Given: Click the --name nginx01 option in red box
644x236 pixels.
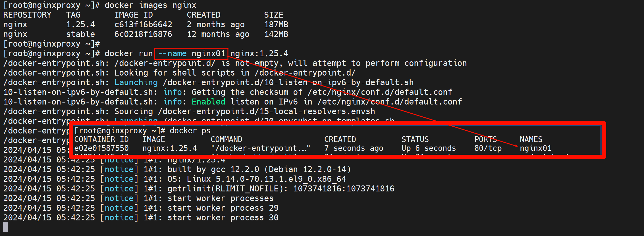Looking at the screenshot, I should click(x=191, y=54).
